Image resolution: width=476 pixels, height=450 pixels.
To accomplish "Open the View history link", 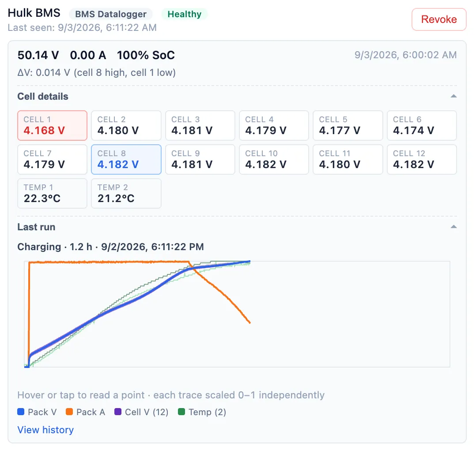I will tap(45, 430).
